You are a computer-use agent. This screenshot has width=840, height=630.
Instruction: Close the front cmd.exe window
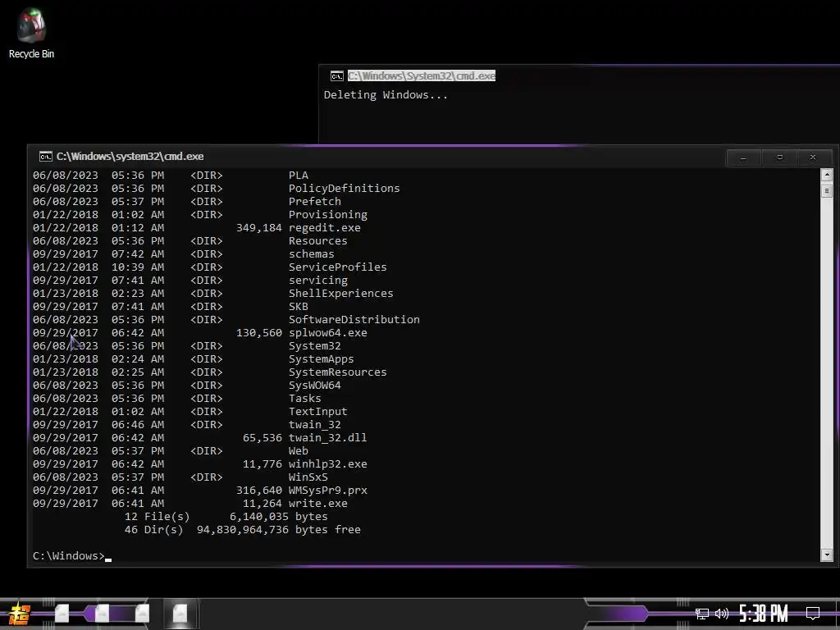click(x=813, y=157)
